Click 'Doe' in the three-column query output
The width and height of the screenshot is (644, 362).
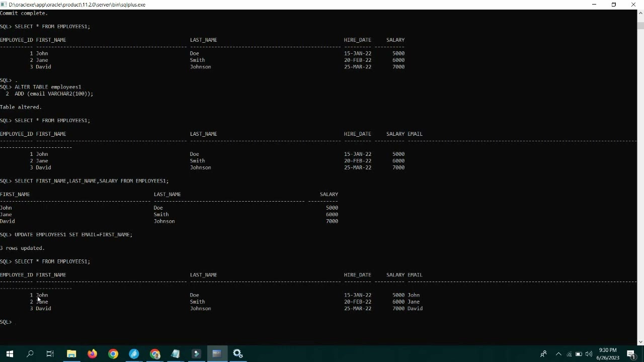coord(158,208)
